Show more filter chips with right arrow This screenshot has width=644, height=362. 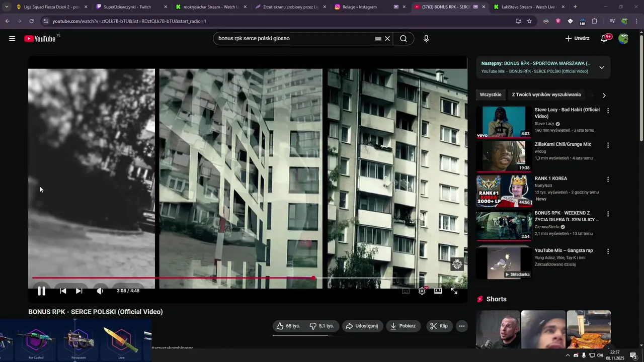pos(604,95)
